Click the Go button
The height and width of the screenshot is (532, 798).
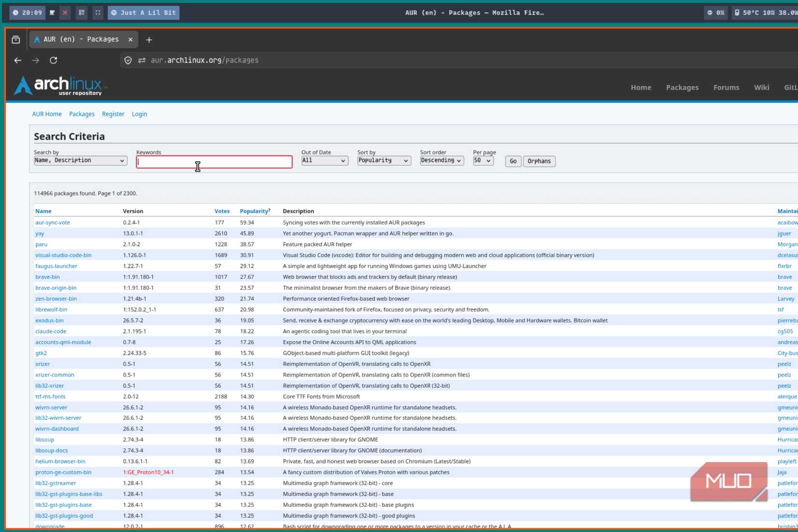click(513, 161)
